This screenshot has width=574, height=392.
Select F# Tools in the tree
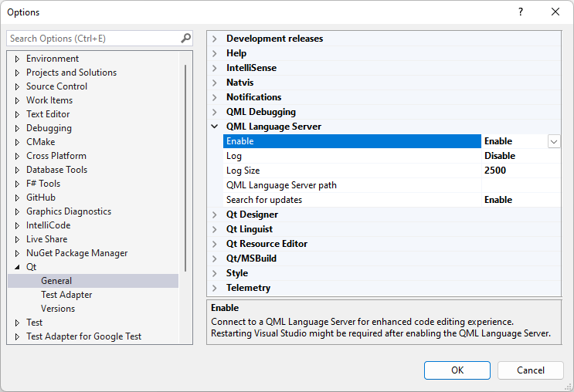[x=43, y=184]
